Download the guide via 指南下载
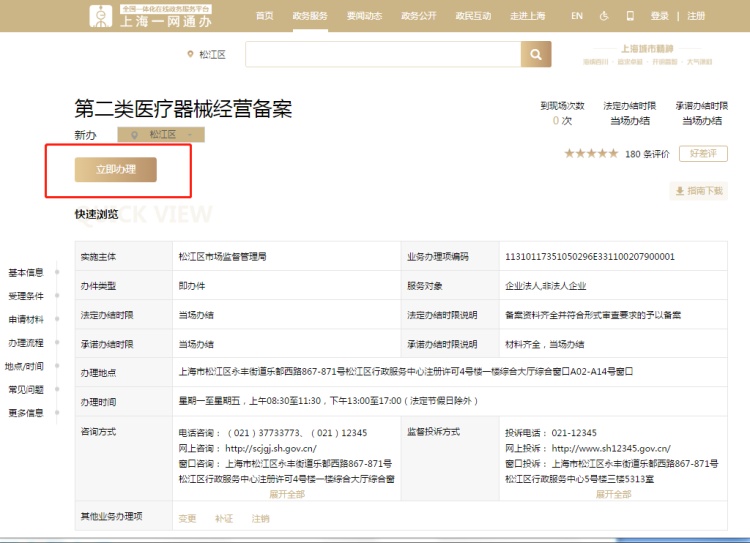This screenshot has height=543, width=750. (x=699, y=191)
